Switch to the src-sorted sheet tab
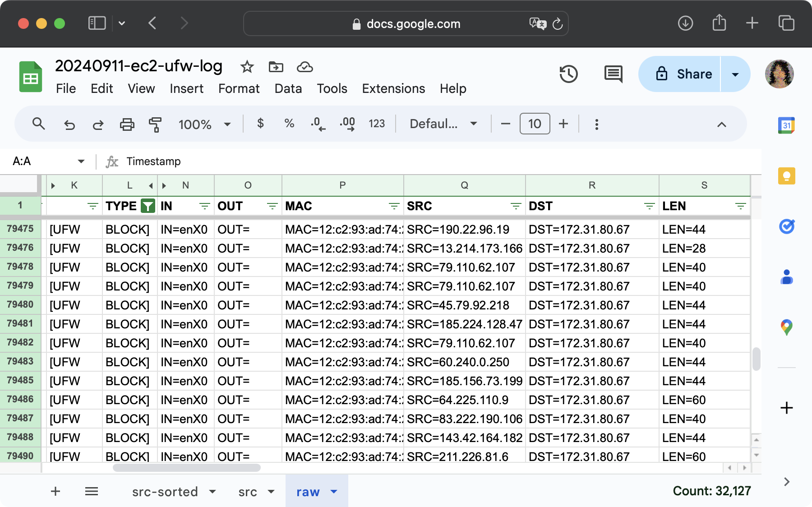Viewport: 812px width, 507px height. click(165, 492)
